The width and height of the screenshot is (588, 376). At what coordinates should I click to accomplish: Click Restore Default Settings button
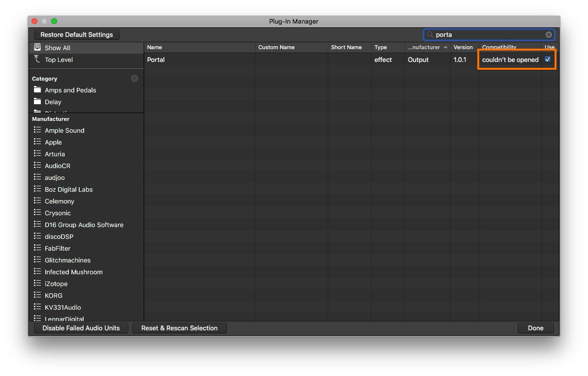click(76, 34)
